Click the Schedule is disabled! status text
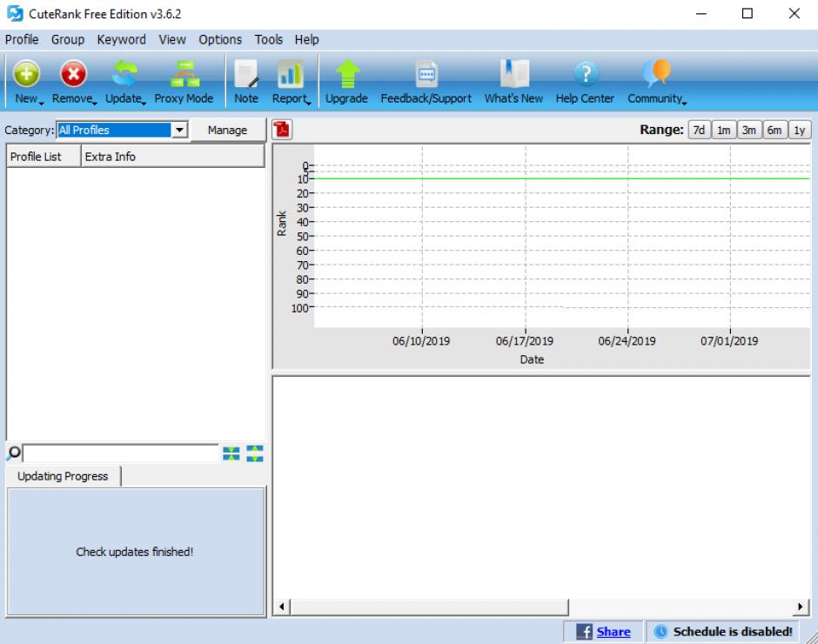The height and width of the screenshot is (644, 818). (733, 632)
